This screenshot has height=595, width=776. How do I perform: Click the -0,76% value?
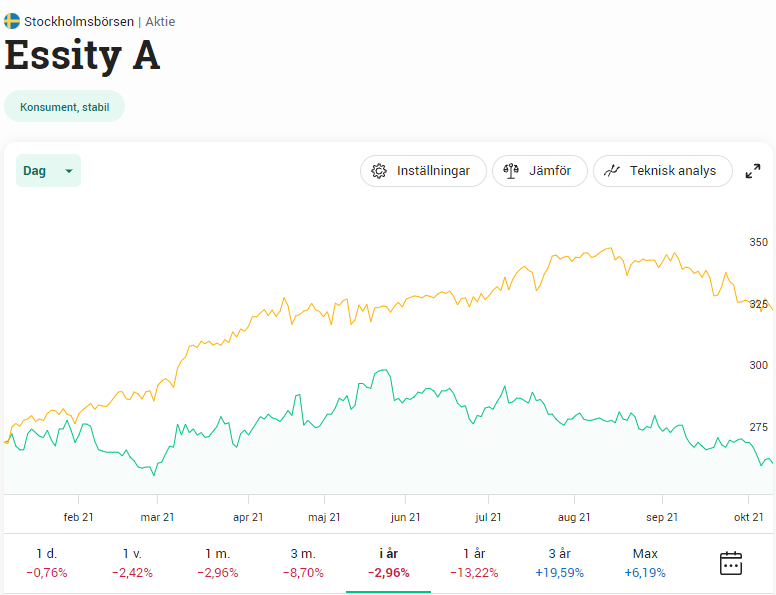click(47, 573)
